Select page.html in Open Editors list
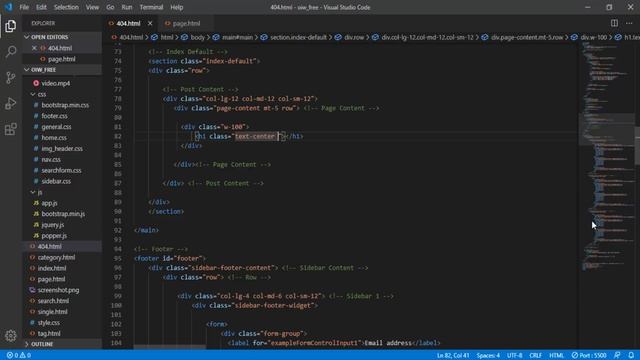640x360 pixels. [x=62, y=59]
